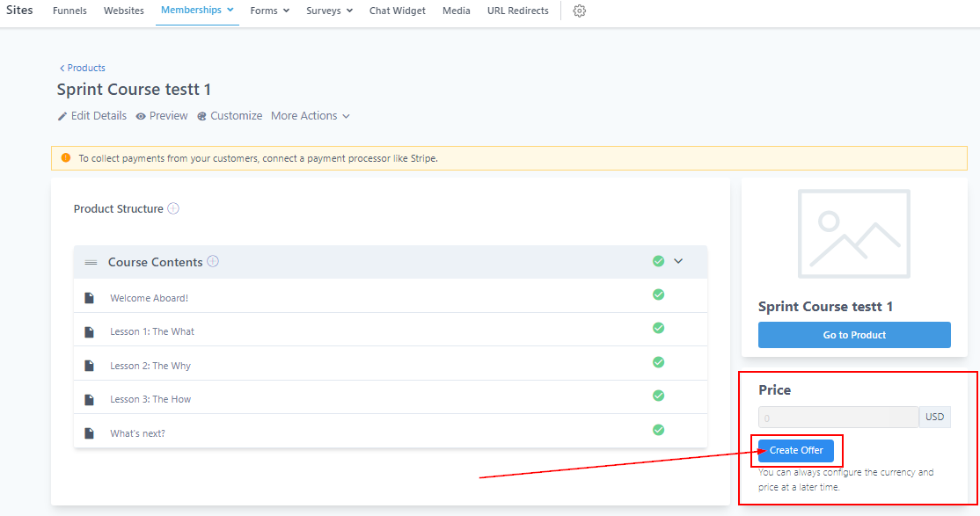980x516 pixels.
Task: Go back via the Products link
Action: 83,68
